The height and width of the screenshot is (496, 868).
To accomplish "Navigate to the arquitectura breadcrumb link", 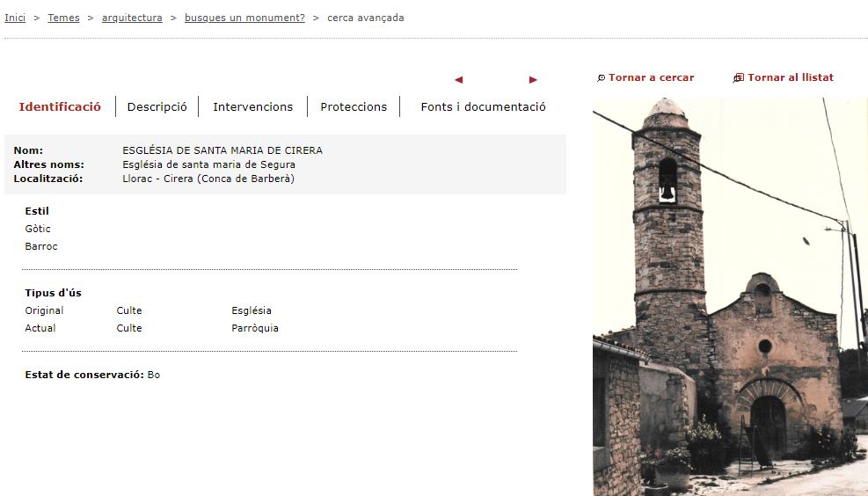I will coord(132,18).
